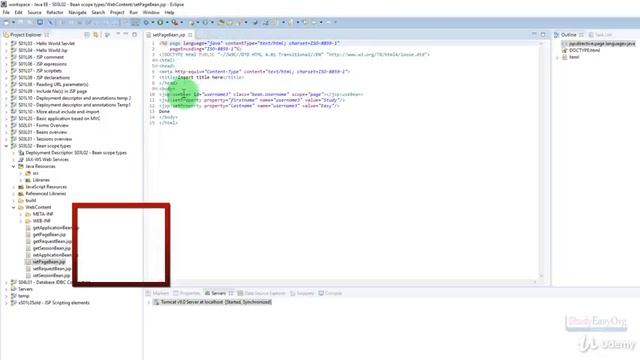Close the setPageBean.jsp editor tab
Viewport: 640px width, 360px height.
[190, 35]
